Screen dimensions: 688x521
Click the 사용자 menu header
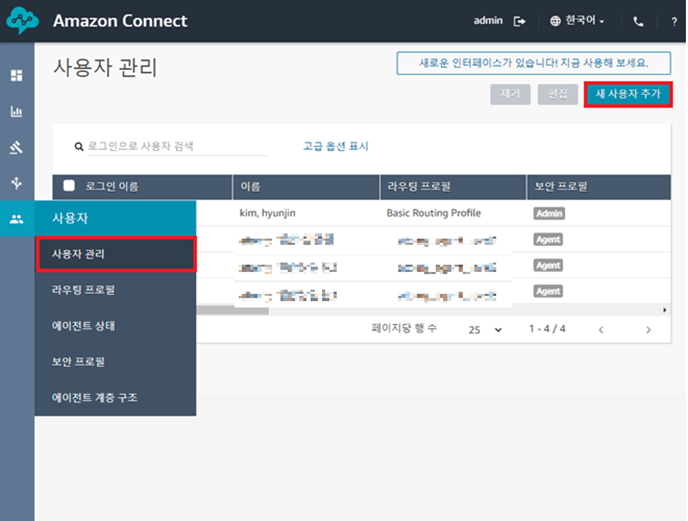click(115, 218)
